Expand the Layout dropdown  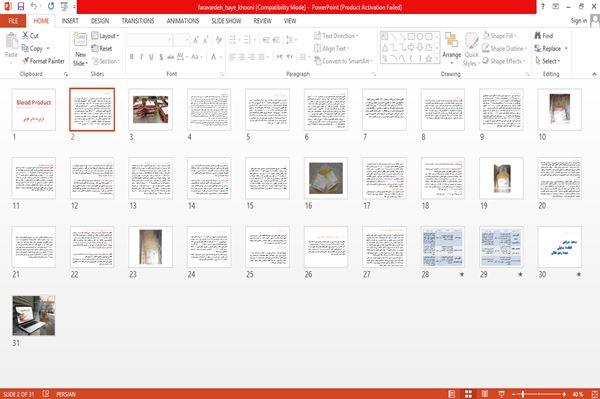[105, 36]
